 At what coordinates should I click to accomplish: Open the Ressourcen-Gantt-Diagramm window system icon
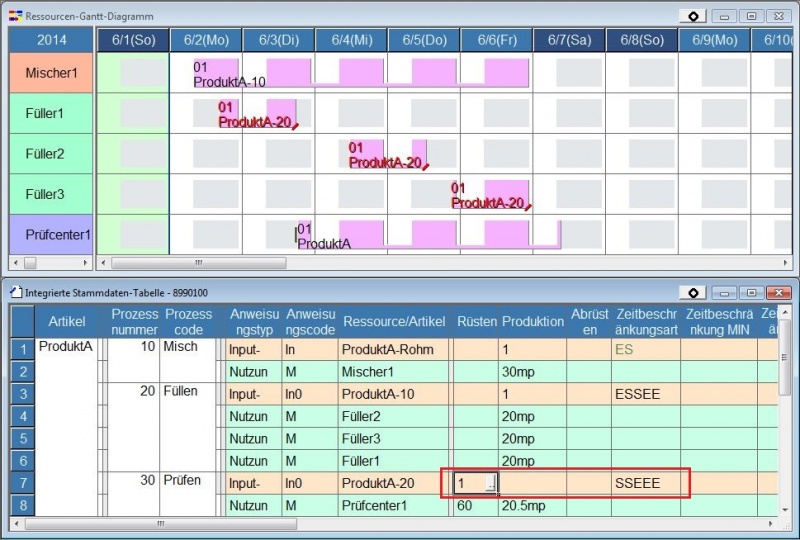(x=14, y=16)
